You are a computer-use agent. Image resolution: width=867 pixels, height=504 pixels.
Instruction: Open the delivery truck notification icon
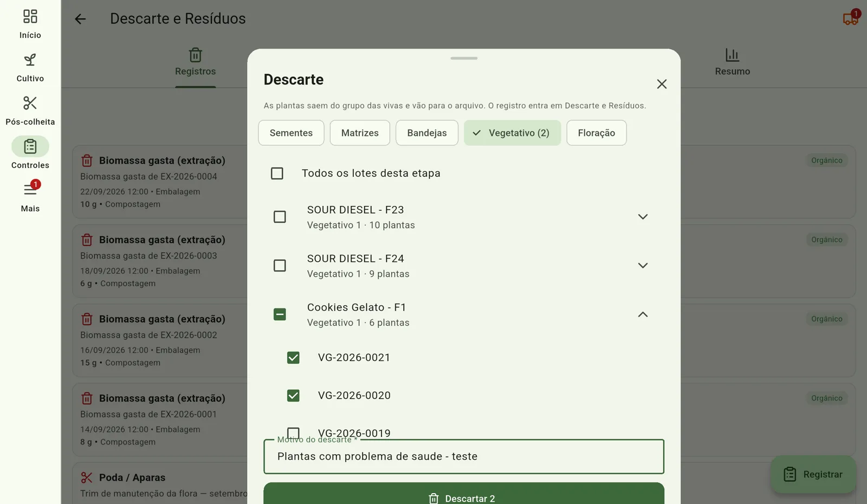pos(850,19)
